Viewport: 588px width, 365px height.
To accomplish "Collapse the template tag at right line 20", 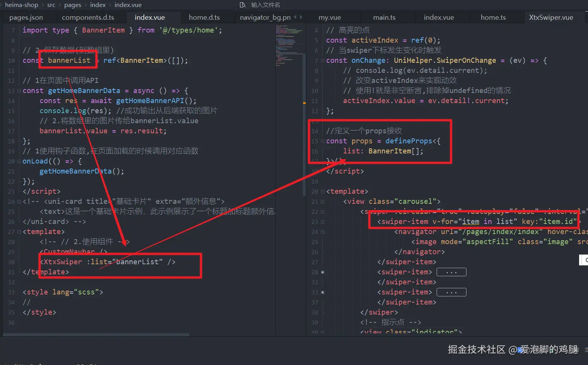I will [x=322, y=191].
